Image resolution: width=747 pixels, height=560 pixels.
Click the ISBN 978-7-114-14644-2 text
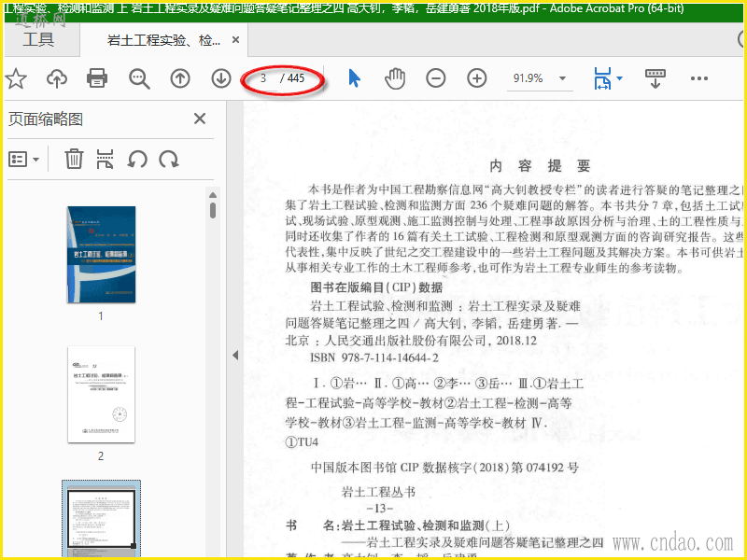(x=374, y=357)
